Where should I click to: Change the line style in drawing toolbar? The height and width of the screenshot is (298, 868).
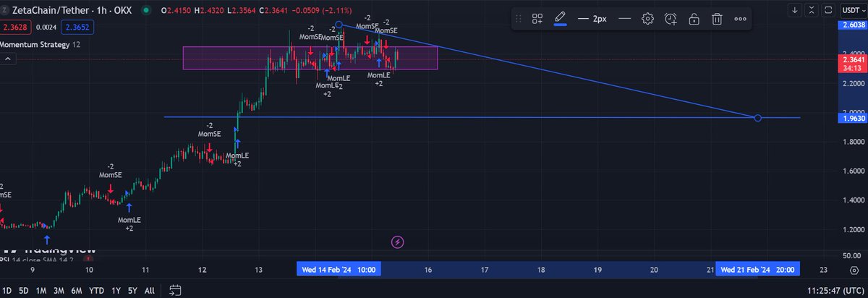(x=624, y=19)
